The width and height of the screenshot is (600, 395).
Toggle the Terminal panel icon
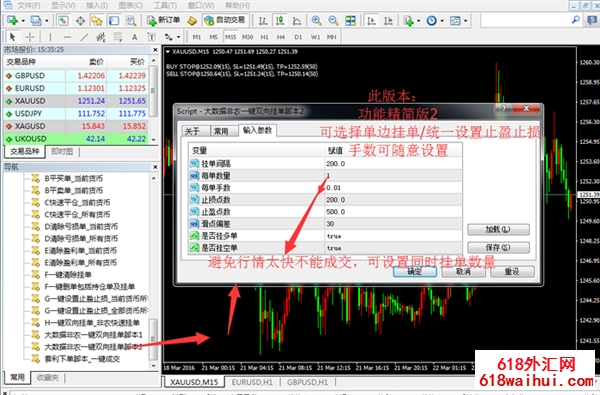[x=114, y=20]
